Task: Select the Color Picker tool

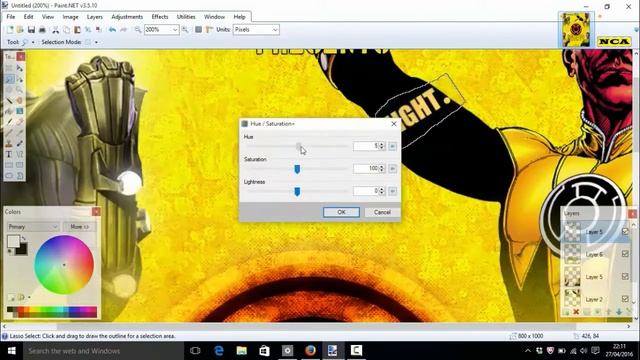Action: (x=19, y=133)
